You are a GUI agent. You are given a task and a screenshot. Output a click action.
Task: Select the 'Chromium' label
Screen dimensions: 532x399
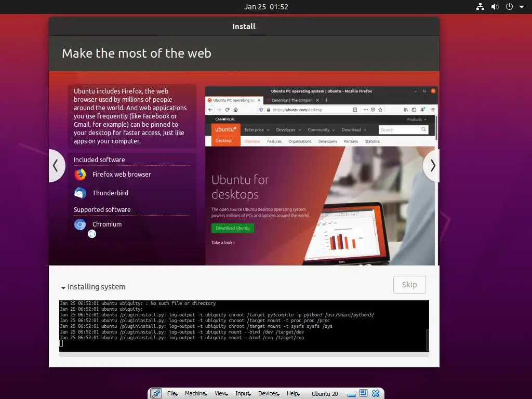[x=107, y=224]
